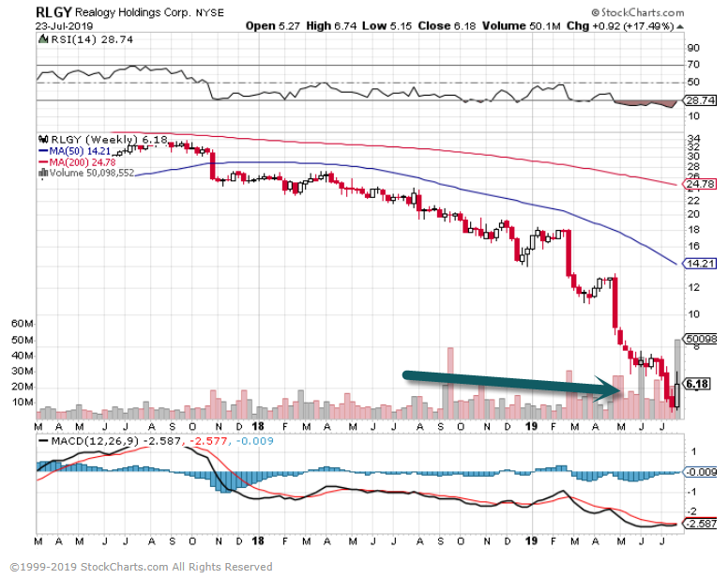Viewport: 728px width, 579px height.
Task: Click the StockCharts.com logo text
Action: (637, 12)
